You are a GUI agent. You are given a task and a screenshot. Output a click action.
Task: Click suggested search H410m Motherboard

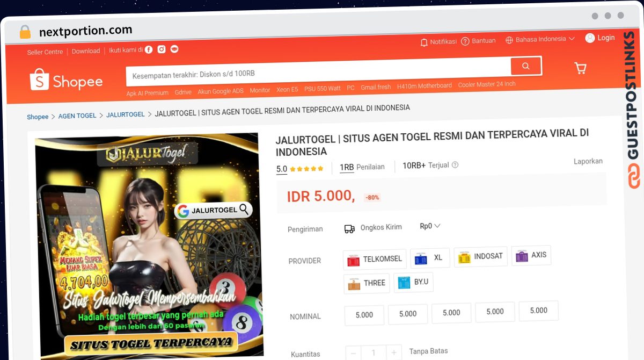pos(425,86)
